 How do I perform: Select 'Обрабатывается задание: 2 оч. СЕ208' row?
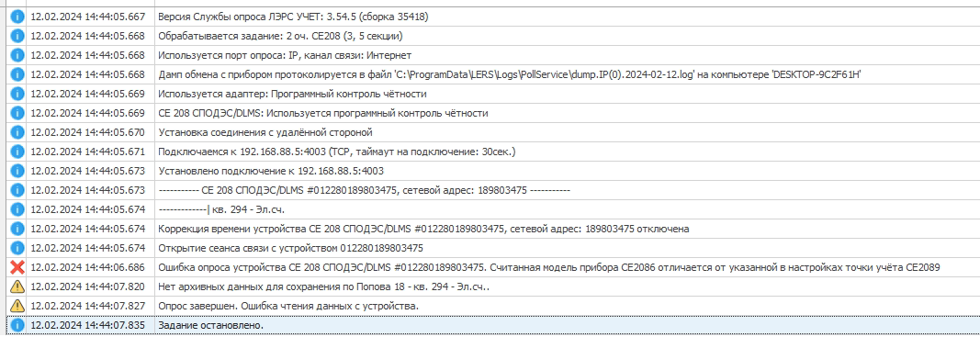(280, 36)
